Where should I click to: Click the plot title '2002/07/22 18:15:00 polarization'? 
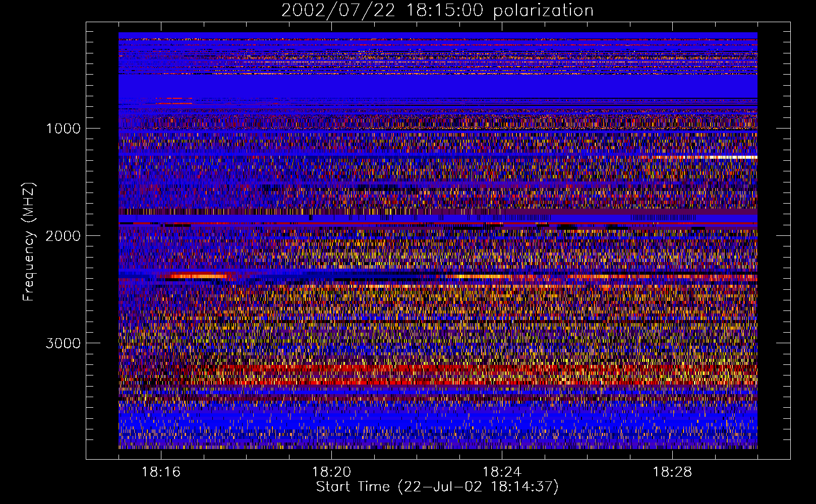437,10
